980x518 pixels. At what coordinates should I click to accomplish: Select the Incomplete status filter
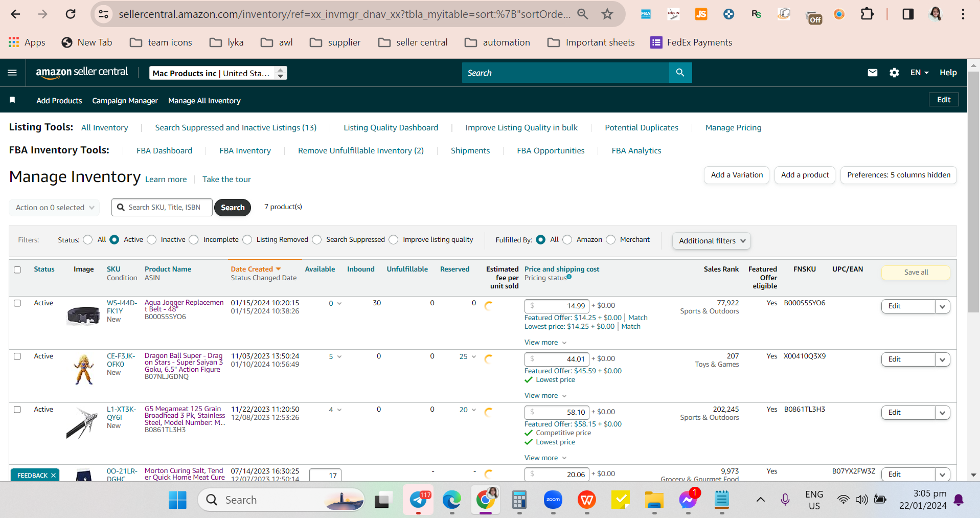click(x=194, y=239)
